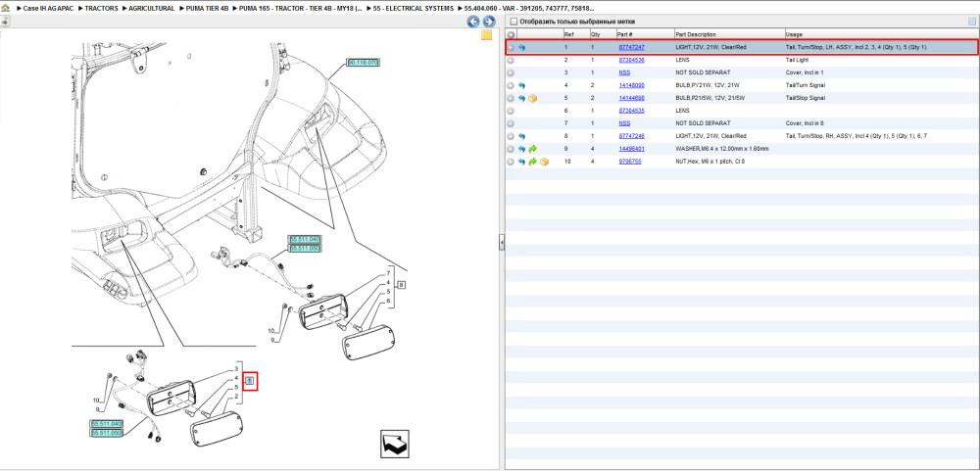This screenshot has width=980, height=471.
Task: Sort by the 'Part Description' column header
Action: [696, 34]
